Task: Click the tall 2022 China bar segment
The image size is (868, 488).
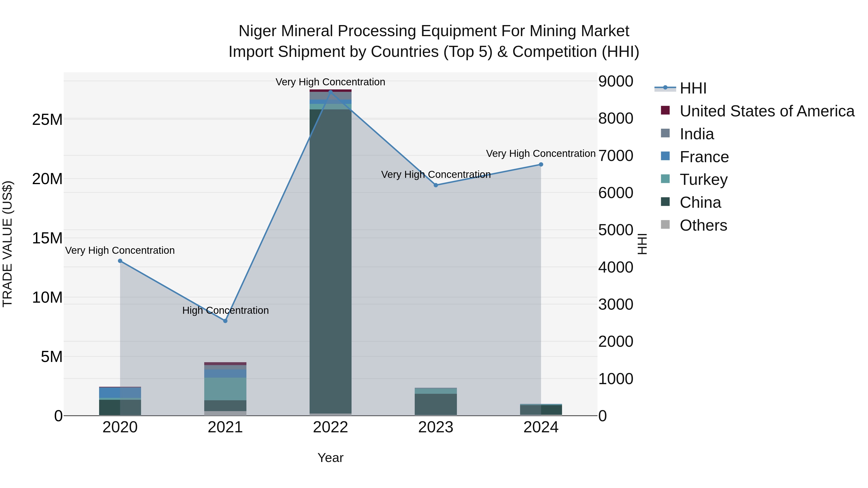Action: tap(331, 261)
